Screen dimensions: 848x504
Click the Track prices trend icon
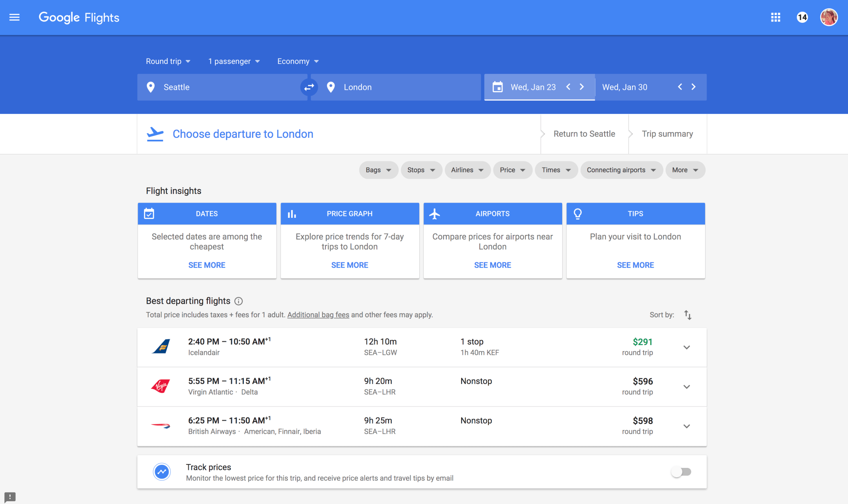[x=161, y=472]
